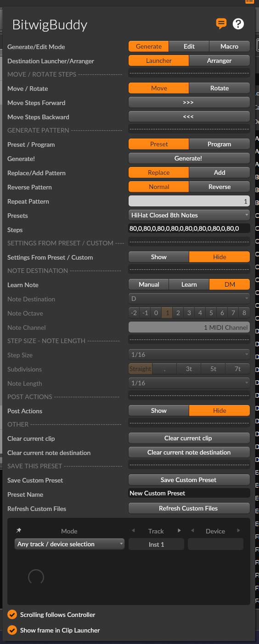Select Note Octave -1

(x=145, y=313)
